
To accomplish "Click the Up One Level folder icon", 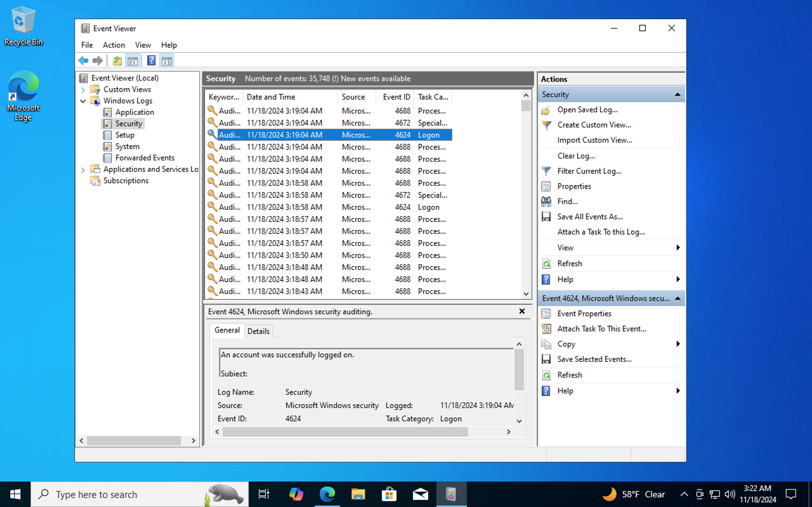I will 117,61.
